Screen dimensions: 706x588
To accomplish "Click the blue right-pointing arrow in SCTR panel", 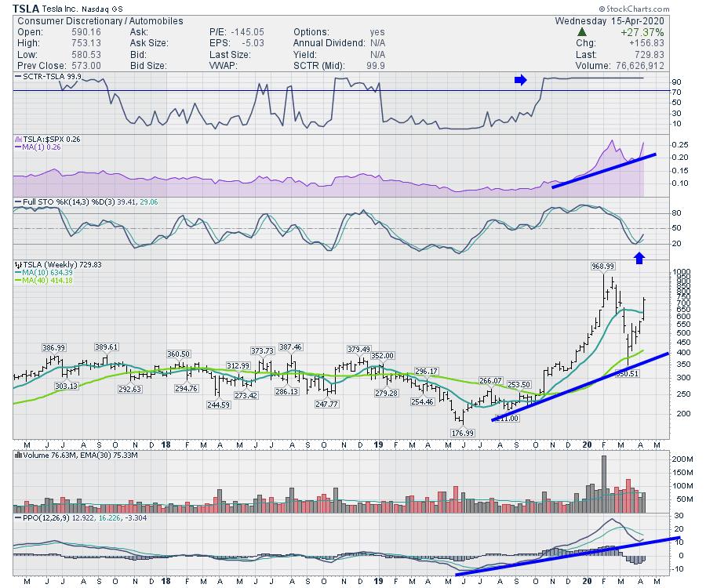I will (x=520, y=79).
